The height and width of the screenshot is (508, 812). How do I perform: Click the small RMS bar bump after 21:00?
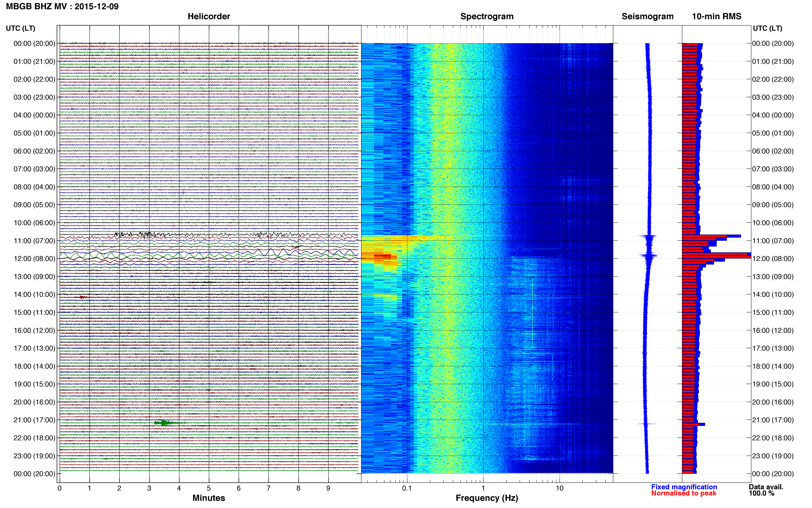click(x=693, y=424)
